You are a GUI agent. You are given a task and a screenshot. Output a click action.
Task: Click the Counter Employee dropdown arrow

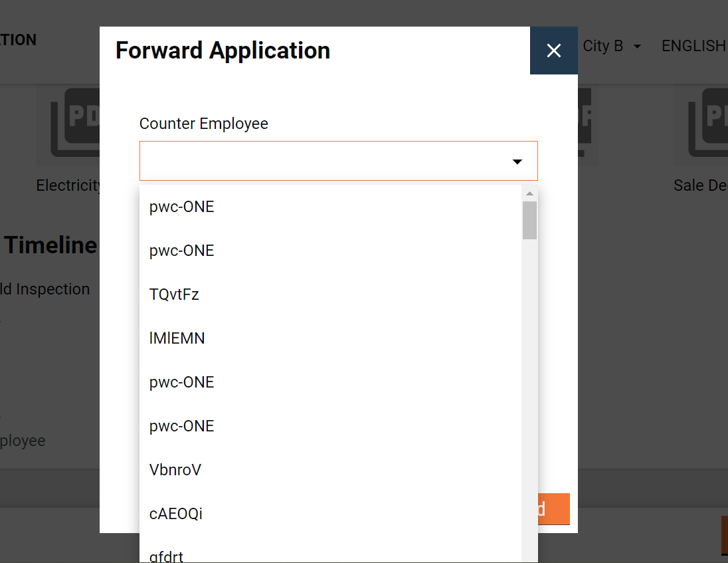517,162
